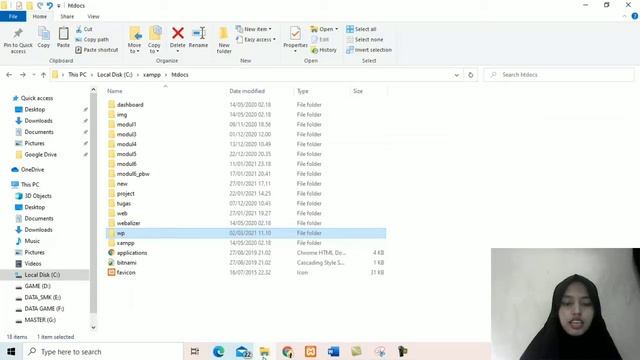The width and height of the screenshot is (640, 360).
Task: Open Videos in navigation pane
Action: point(33,264)
